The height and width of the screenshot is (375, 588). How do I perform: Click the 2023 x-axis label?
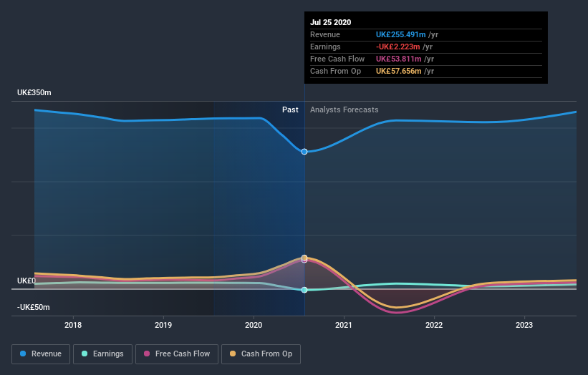pos(524,325)
